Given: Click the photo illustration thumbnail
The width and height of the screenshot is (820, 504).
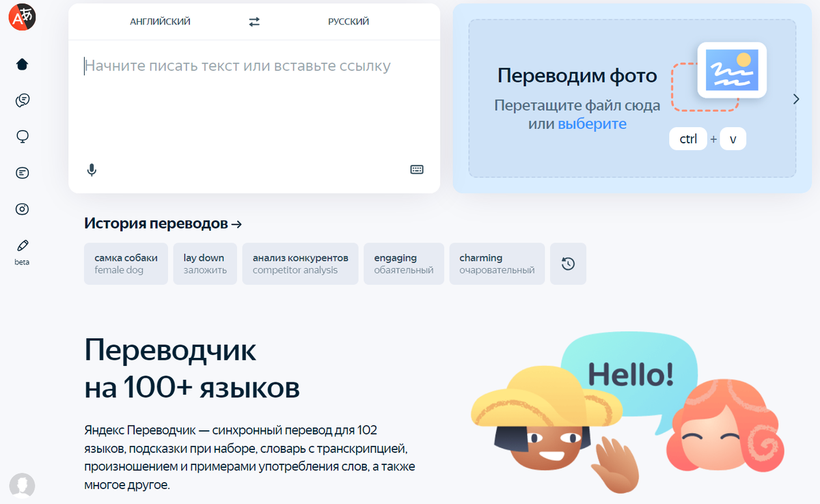Looking at the screenshot, I should point(732,70).
